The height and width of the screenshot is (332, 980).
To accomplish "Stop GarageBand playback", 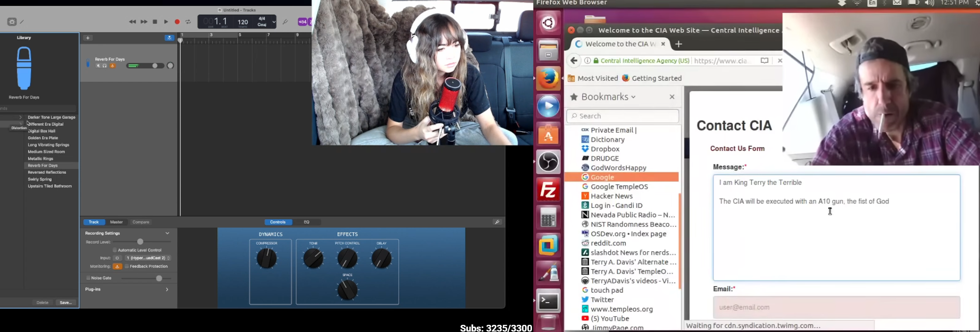I will click(155, 21).
